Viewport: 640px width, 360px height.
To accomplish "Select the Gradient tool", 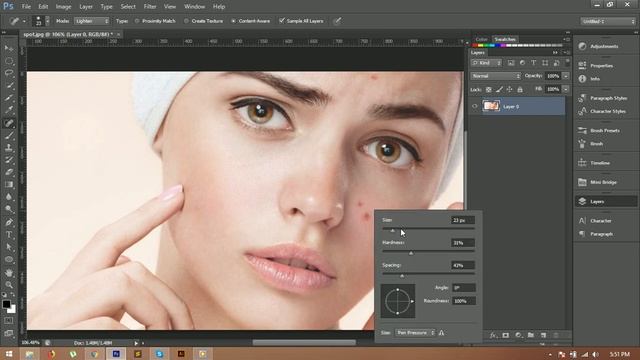I will (x=9, y=184).
